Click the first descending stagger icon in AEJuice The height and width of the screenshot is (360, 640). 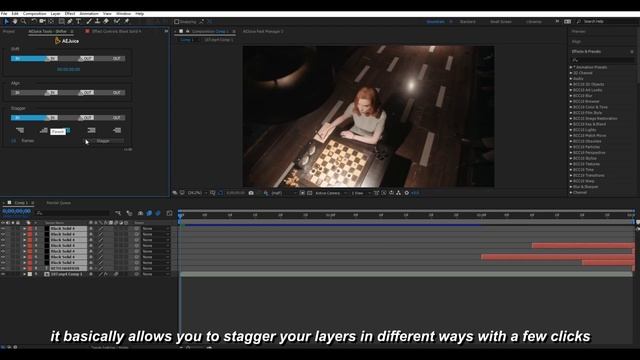point(20,130)
